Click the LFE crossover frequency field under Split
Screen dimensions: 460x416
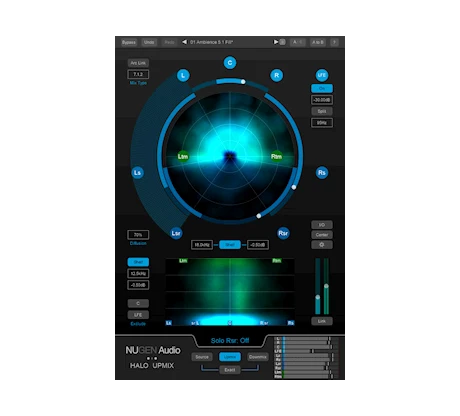pos(322,123)
